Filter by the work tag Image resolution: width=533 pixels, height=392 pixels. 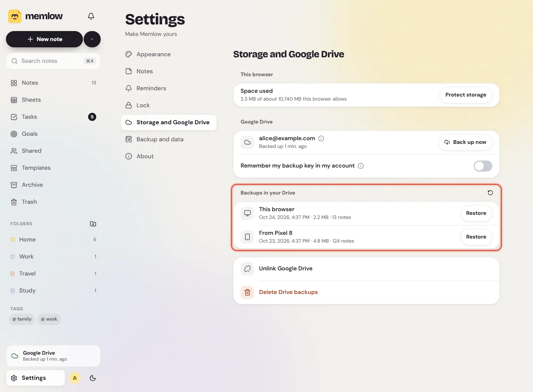click(x=49, y=319)
